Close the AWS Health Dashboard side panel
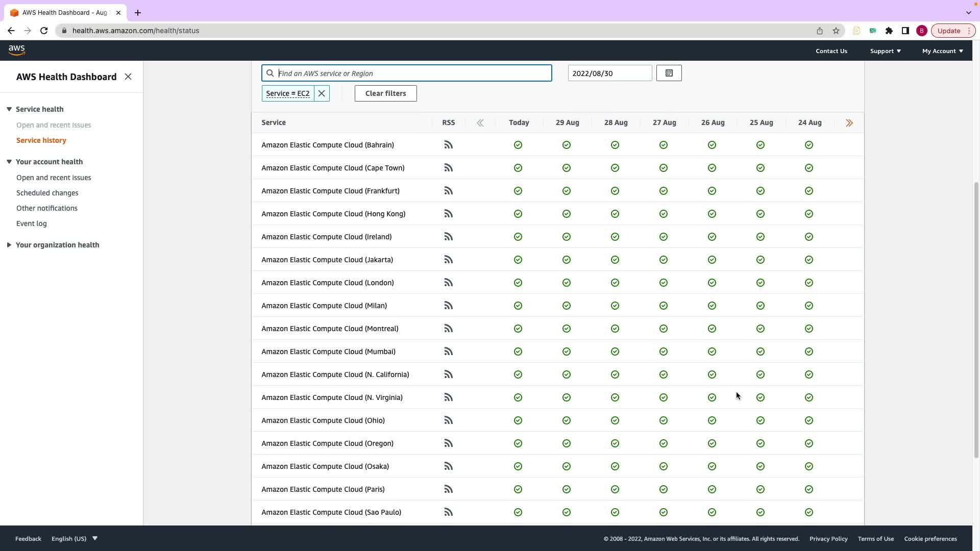The image size is (980, 551). pos(128,77)
